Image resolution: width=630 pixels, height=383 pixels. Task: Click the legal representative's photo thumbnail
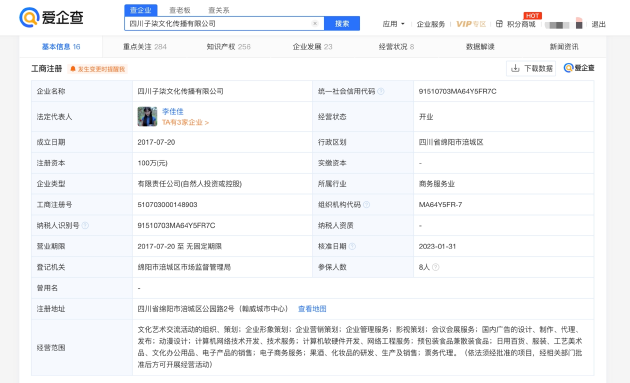[x=147, y=117]
